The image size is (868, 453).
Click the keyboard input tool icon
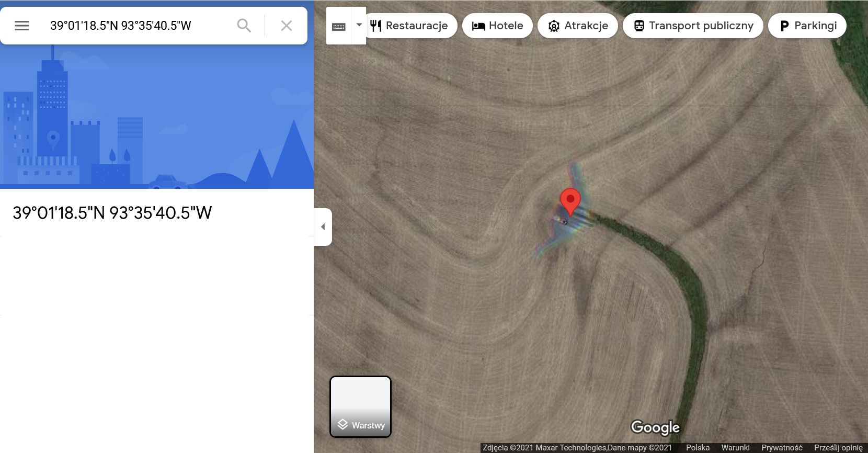(339, 26)
